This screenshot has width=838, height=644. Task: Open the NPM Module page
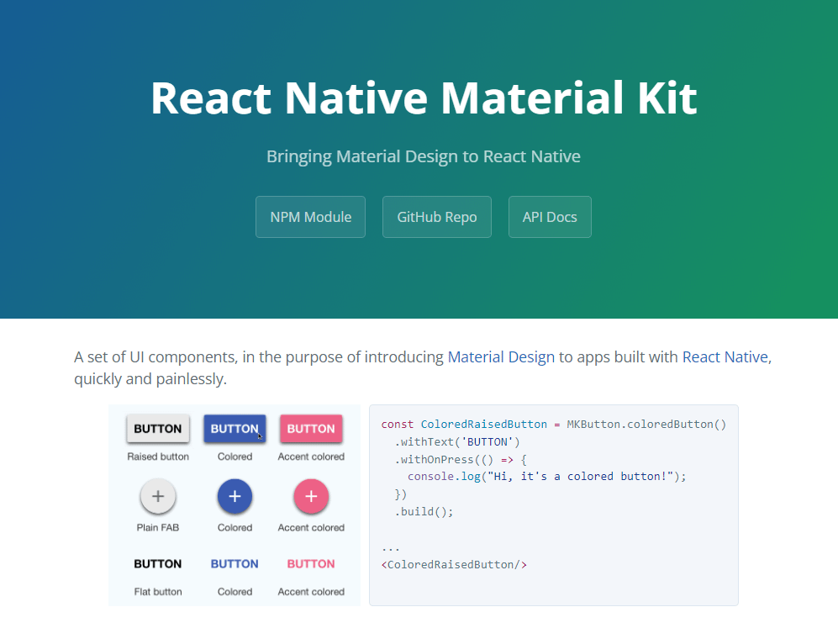tap(310, 216)
